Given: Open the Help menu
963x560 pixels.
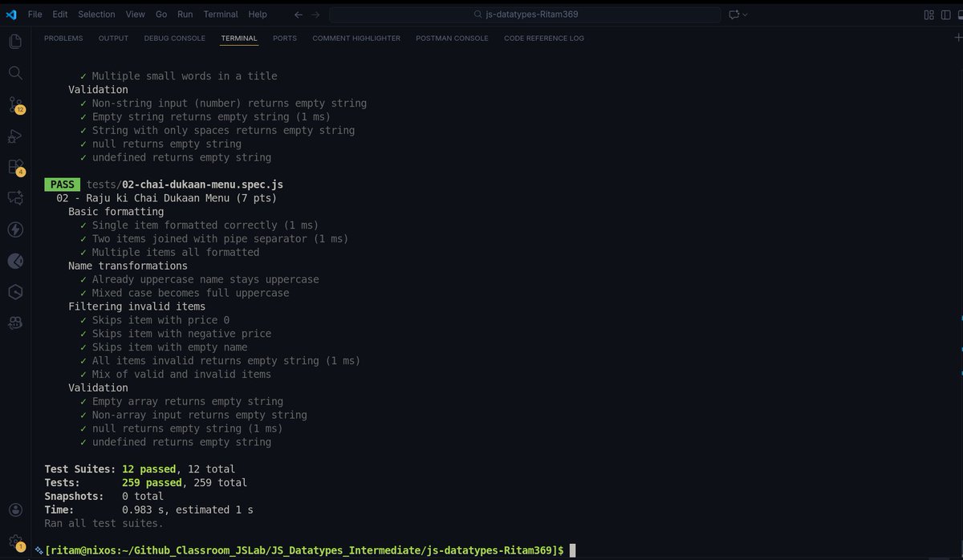Looking at the screenshot, I should coord(258,14).
